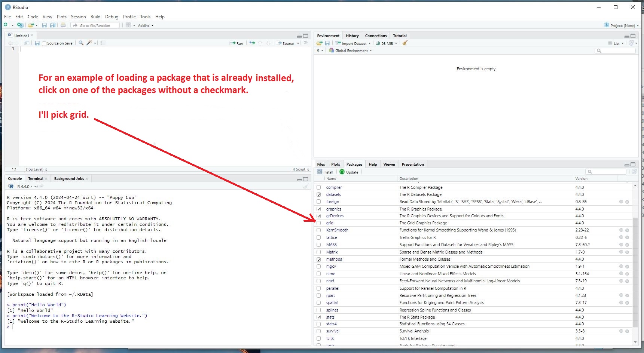Click the code tools magic wand icon

(89, 43)
